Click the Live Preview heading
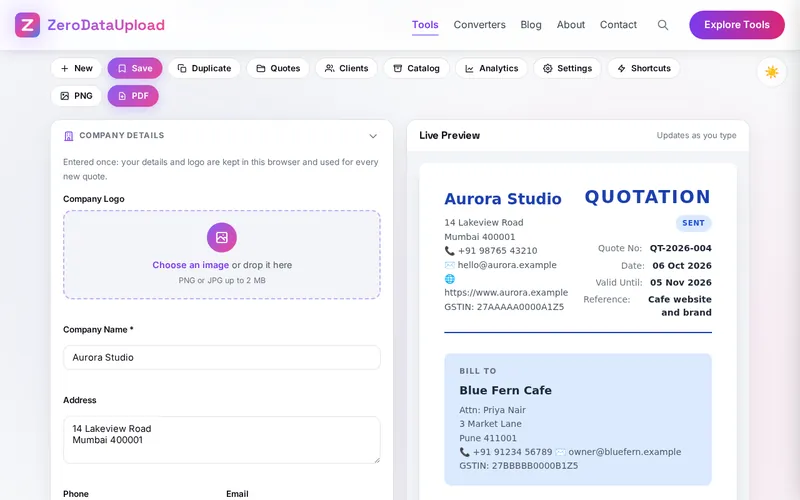800x500 pixels. (449, 136)
